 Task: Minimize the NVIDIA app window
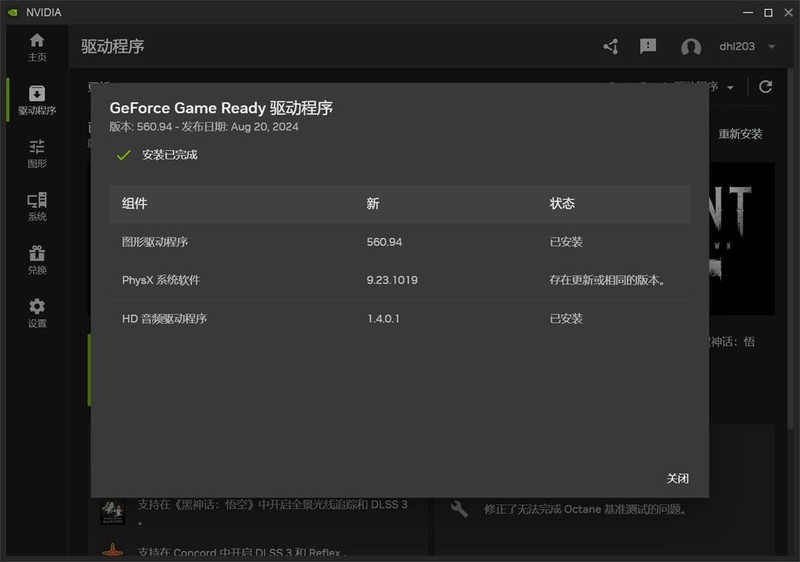click(x=748, y=12)
